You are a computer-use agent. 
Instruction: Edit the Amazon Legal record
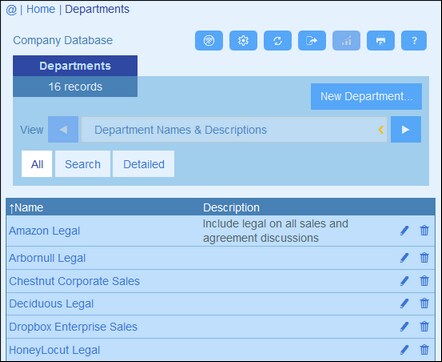[404, 231]
